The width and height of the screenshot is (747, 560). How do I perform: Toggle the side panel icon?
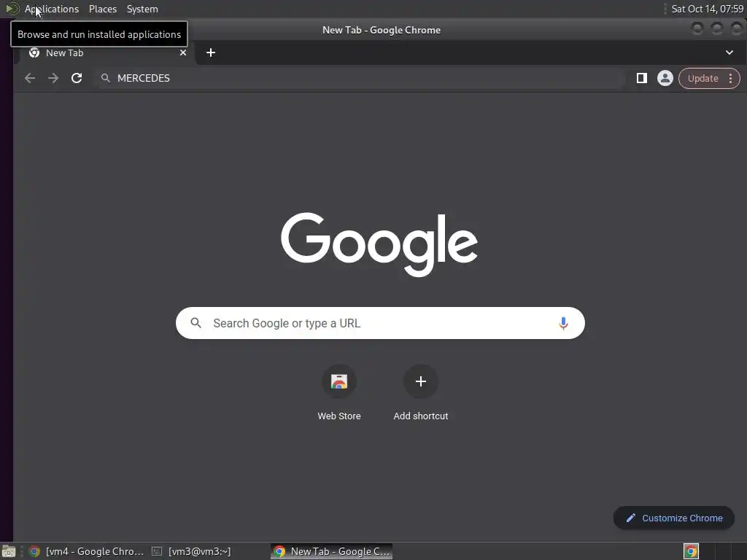point(642,78)
